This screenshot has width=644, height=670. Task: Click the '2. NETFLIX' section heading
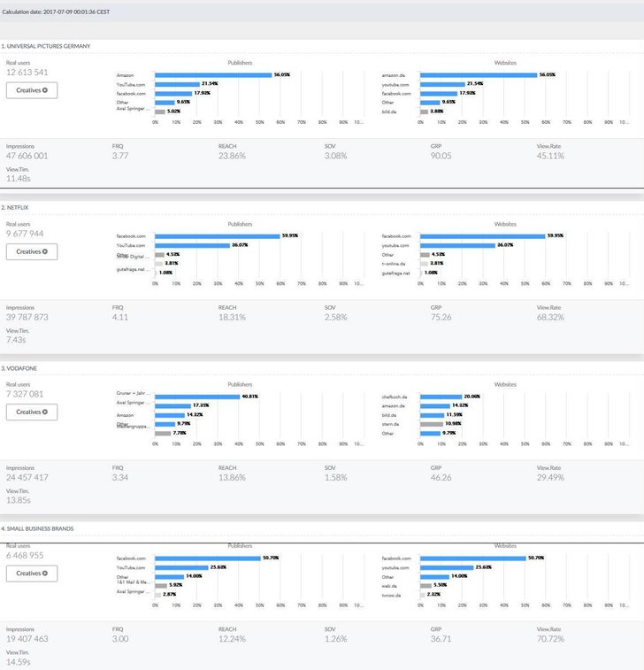[x=14, y=208]
